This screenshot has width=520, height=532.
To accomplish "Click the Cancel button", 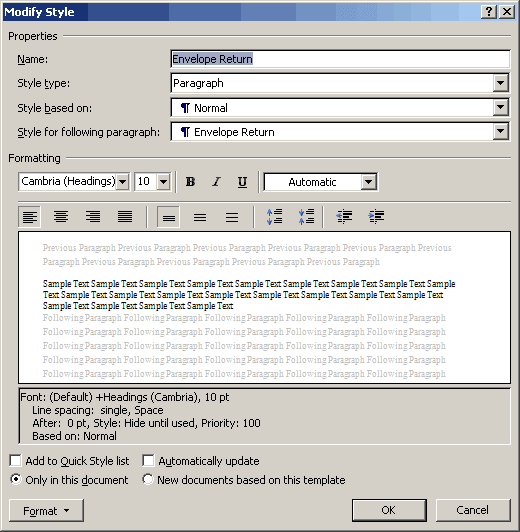I will click(473, 510).
